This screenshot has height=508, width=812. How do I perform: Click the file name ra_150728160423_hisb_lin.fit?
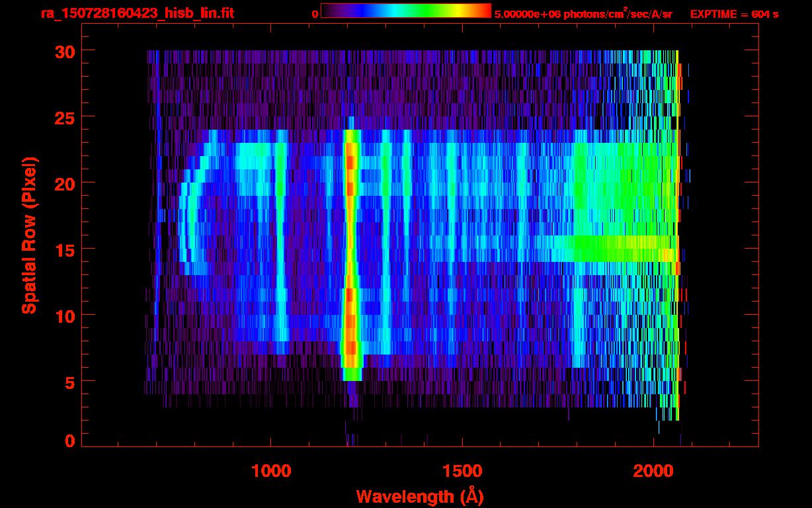click(137, 13)
